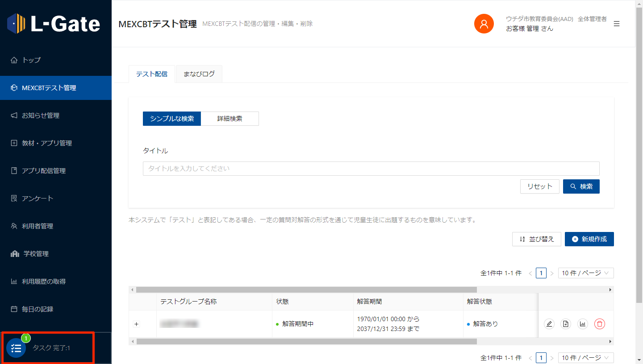Expand the test row with plus button
Viewport: 643px width, 364px height.
coord(137,324)
